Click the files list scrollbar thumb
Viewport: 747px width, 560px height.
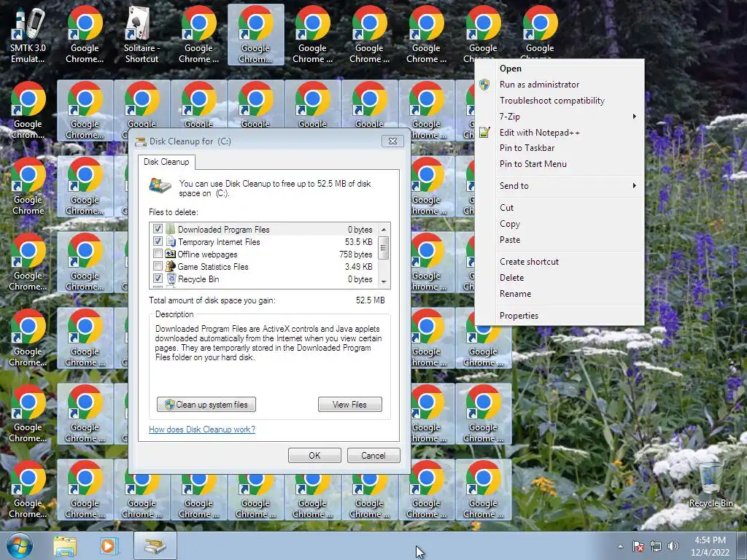384,247
